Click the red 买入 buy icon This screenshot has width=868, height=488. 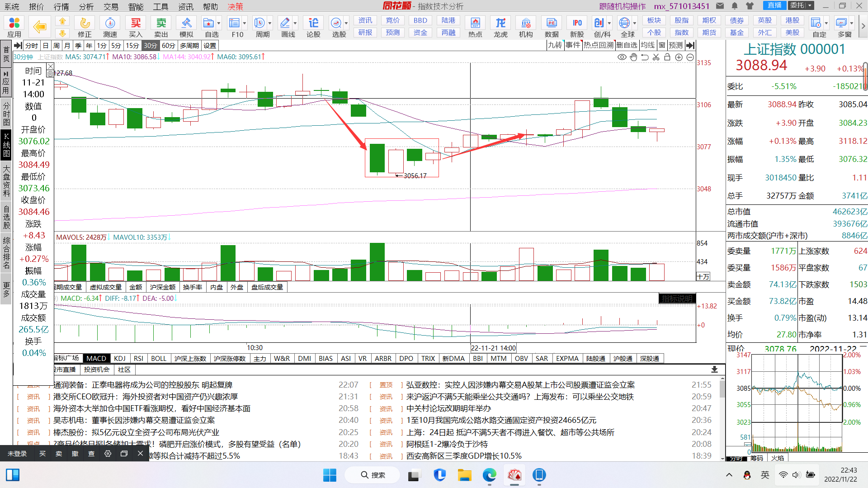(x=136, y=27)
